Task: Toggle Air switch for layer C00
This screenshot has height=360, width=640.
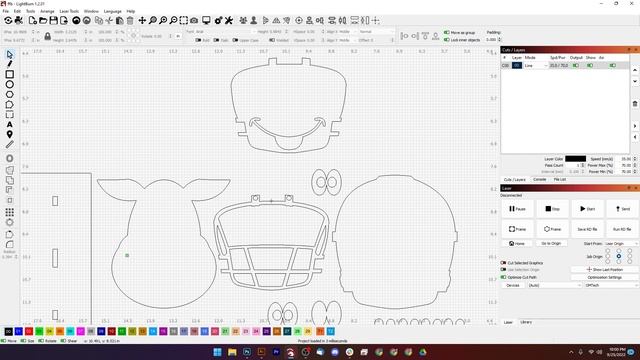Action: (612, 65)
